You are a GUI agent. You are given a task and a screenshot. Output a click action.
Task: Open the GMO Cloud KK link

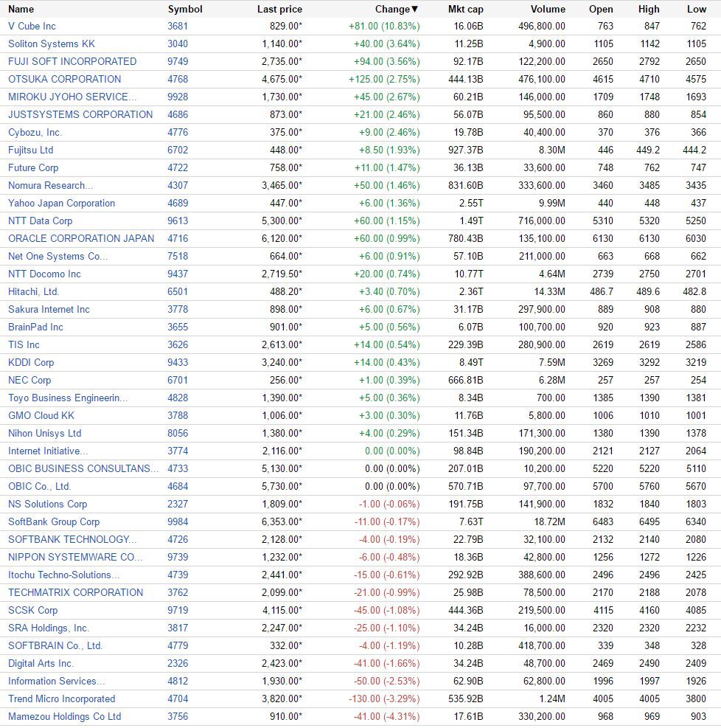[41, 415]
